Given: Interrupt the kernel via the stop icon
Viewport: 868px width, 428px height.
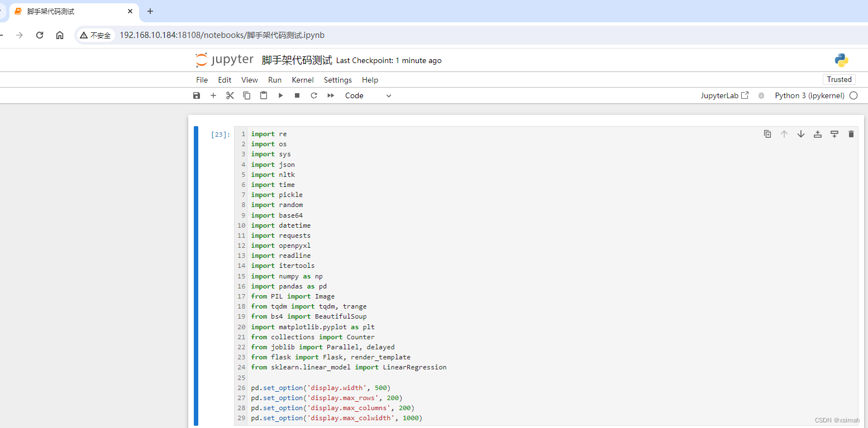Looking at the screenshot, I should click(x=297, y=95).
